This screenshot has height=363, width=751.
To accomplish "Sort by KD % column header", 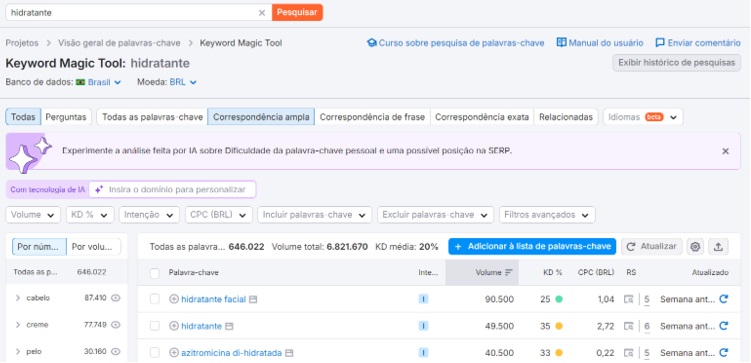I will [x=553, y=272].
